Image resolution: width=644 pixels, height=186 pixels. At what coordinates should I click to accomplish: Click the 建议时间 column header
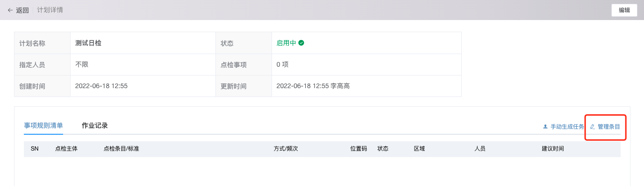(553, 149)
